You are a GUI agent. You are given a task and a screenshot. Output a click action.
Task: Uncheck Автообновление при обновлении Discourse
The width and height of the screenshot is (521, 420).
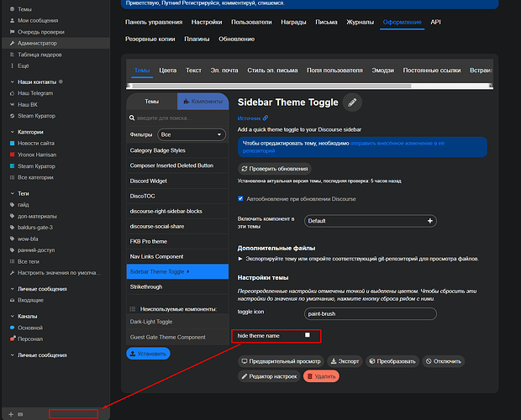pos(241,198)
